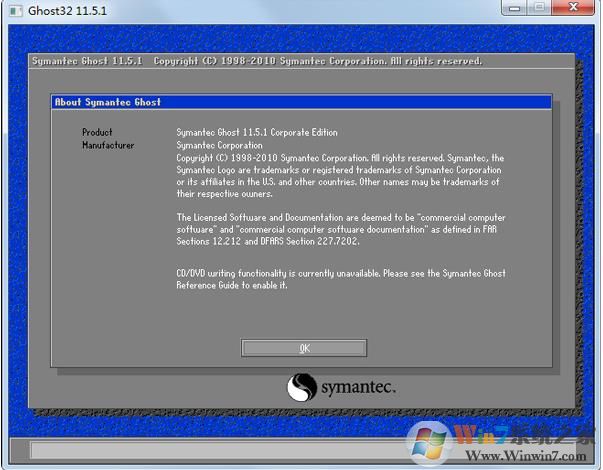Click the Licensed Software and Documentation paragraph
The width and height of the screenshot is (603, 470).
point(340,228)
